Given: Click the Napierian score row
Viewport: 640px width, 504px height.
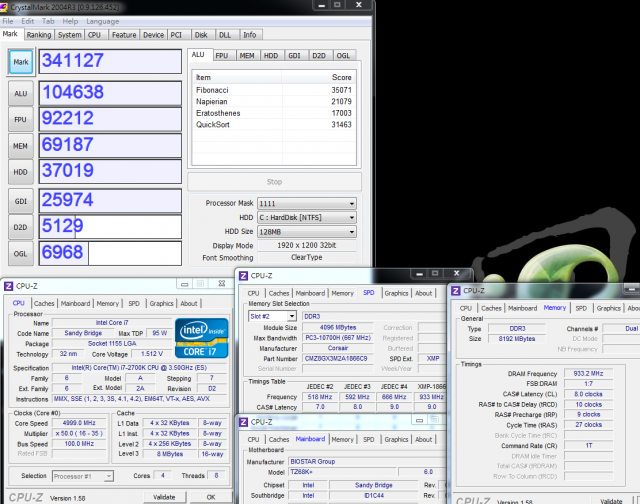Looking at the screenshot, I should 273,101.
